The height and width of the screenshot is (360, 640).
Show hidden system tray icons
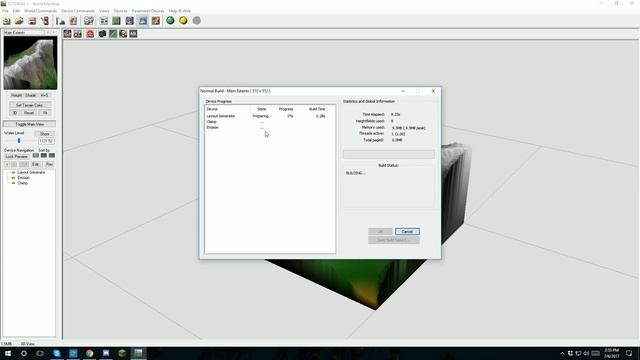click(x=562, y=353)
